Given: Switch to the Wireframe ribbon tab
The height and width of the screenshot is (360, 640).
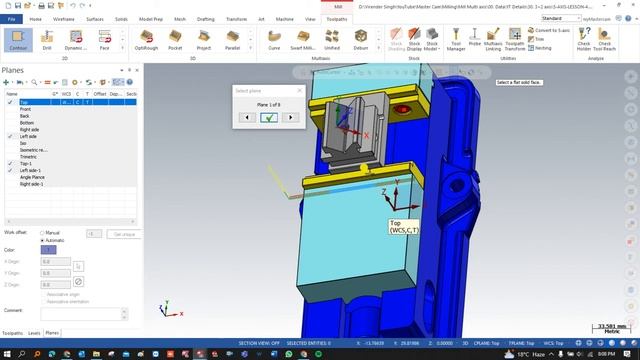Looking at the screenshot, I should (x=64, y=19).
